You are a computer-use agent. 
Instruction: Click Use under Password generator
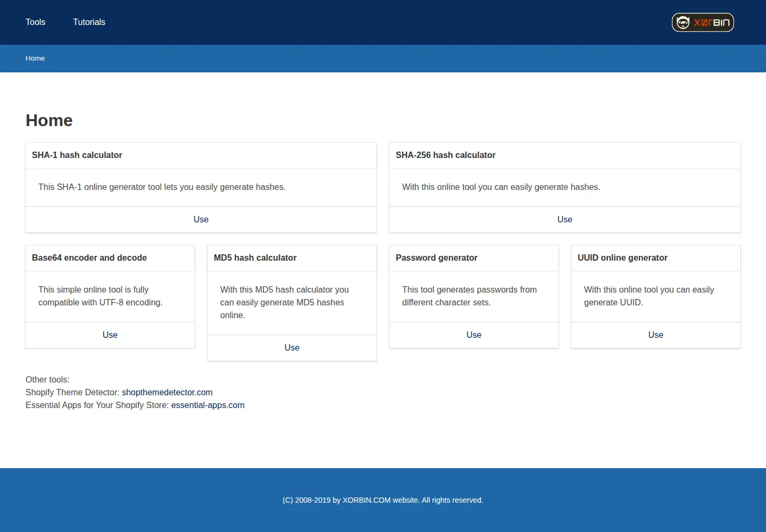(x=474, y=335)
